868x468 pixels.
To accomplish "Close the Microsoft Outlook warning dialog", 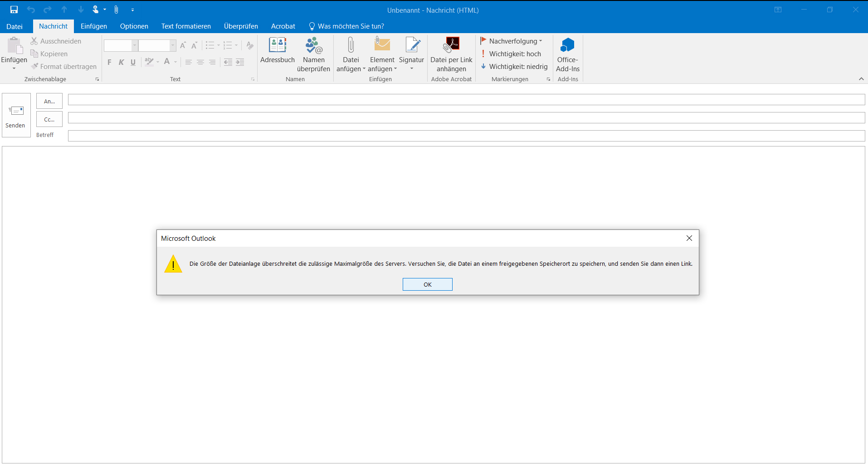I will pos(689,238).
